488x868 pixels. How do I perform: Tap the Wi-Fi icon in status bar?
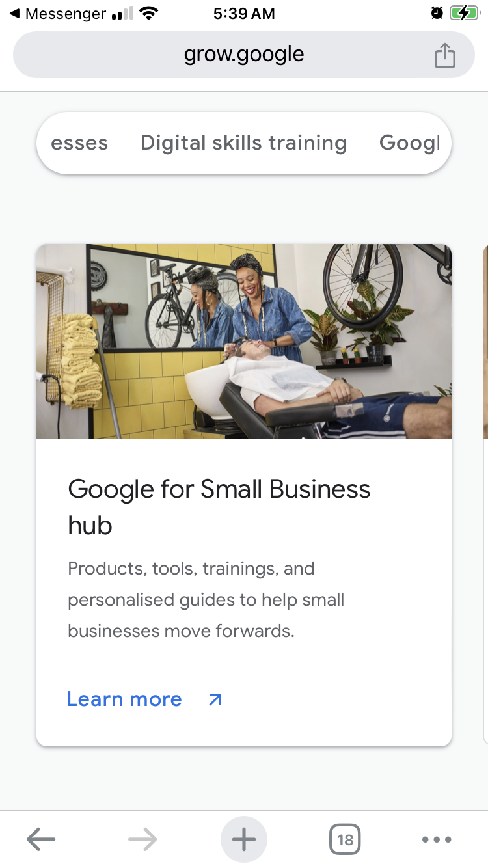150,13
